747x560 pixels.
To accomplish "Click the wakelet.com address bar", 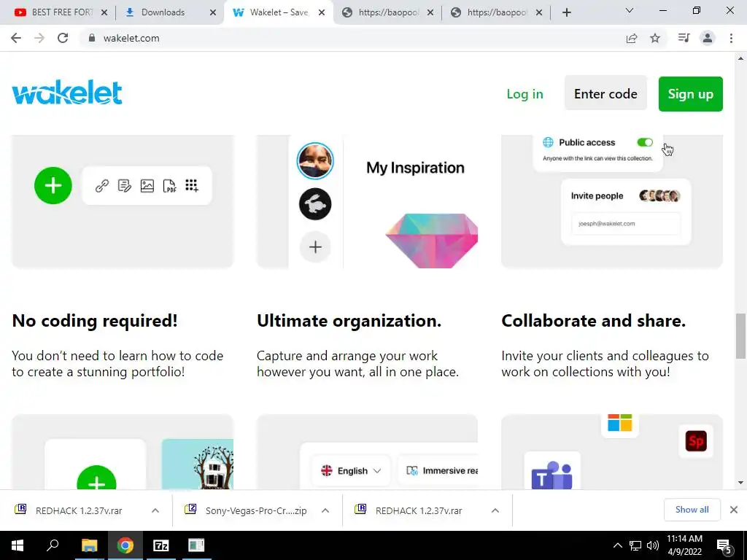I will pyautogui.click(x=351, y=38).
